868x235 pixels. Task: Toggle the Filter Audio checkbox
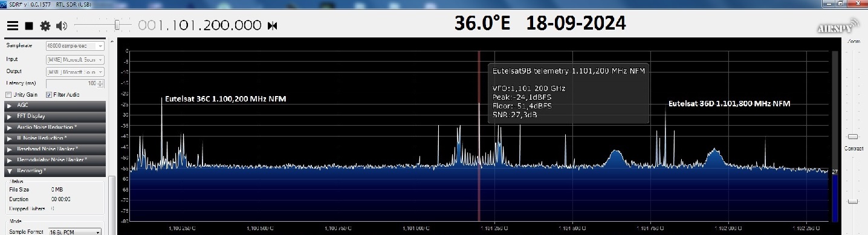coord(49,95)
